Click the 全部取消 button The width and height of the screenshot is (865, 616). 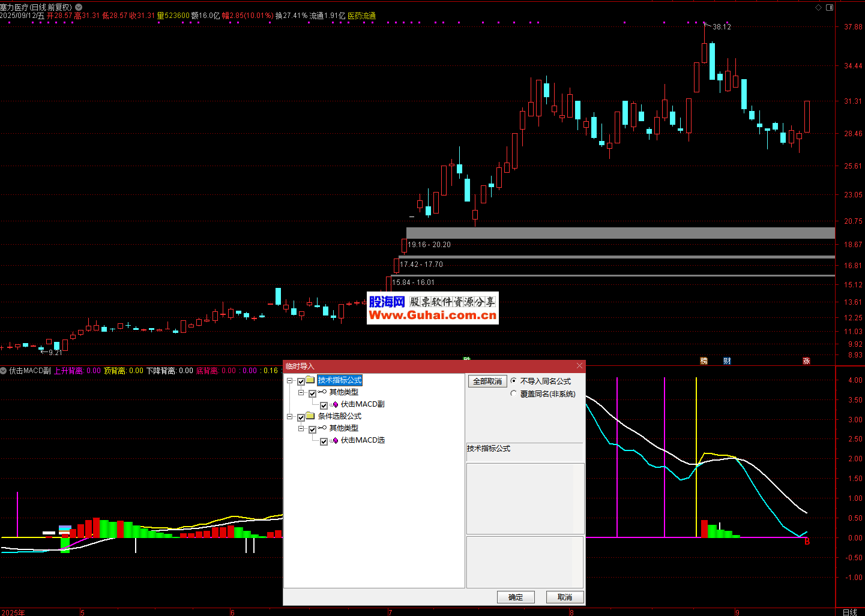point(487,381)
